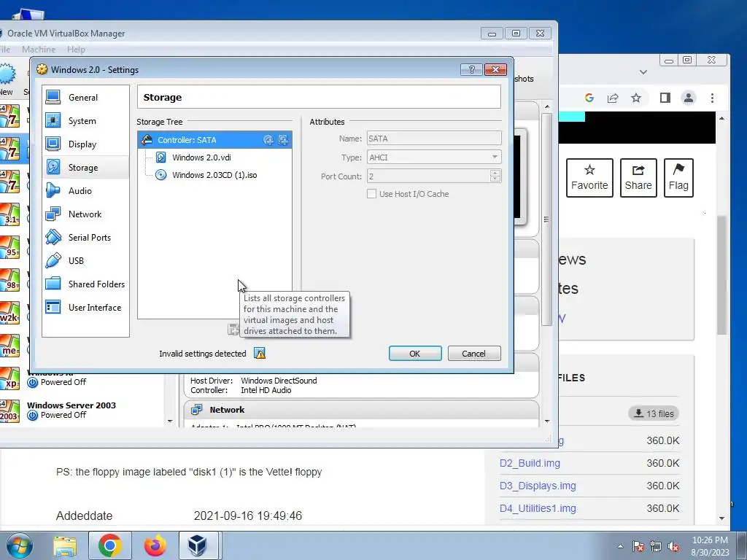The image size is (747, 560).
Task: Open USB settings plug icon
Action: [53, 260]
